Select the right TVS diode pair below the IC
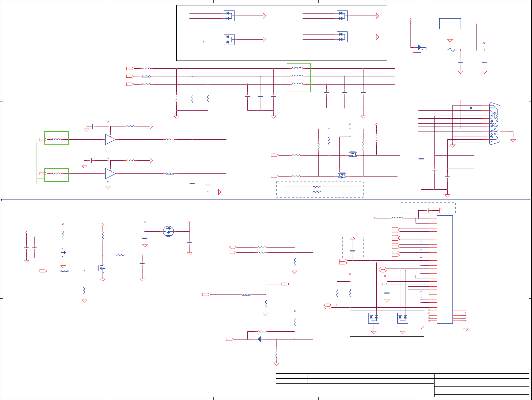 tap(403, 318)
